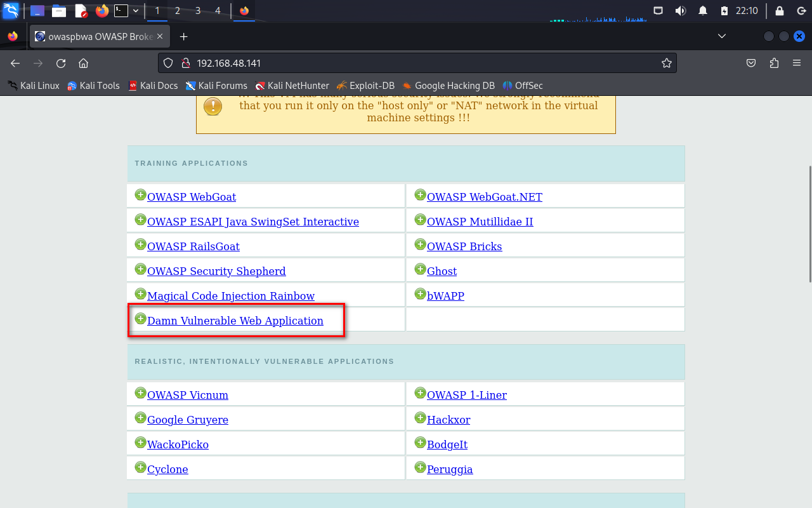Click the BodgeIt green plus icon
The width and height of the screenshot is (812, 508).
420,443
